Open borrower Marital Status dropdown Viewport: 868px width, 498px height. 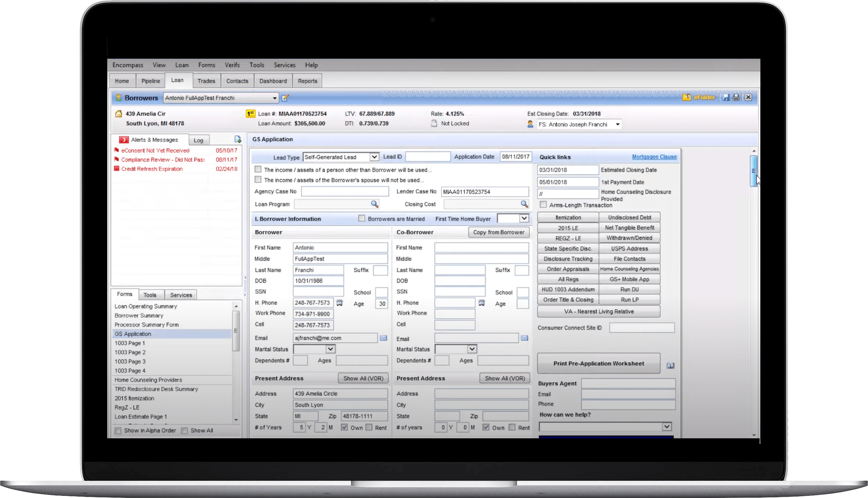click(330, 349)
